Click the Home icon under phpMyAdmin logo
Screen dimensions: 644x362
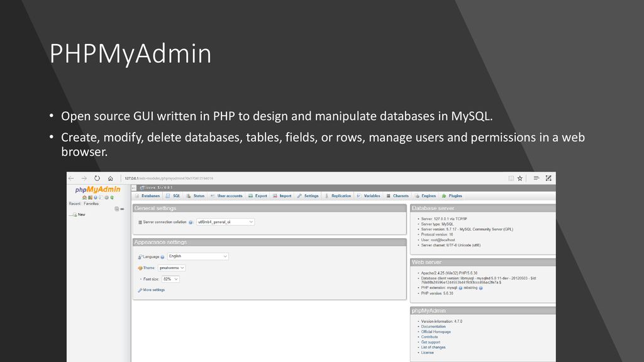(x=84, y=197)
